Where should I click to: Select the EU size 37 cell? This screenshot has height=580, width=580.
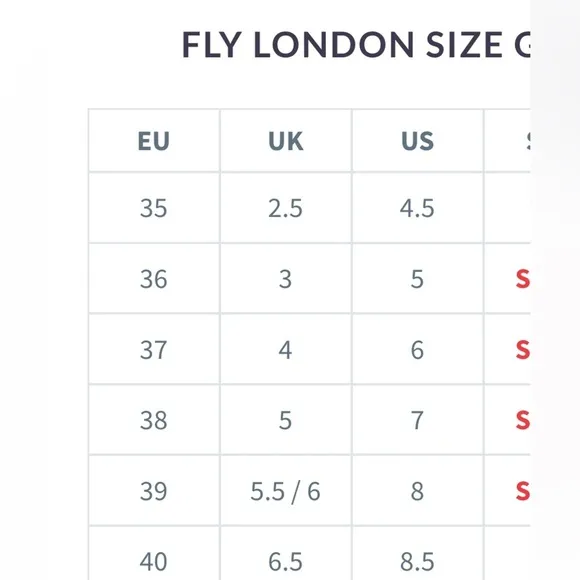pyautogui.click(x=154, y=350)
